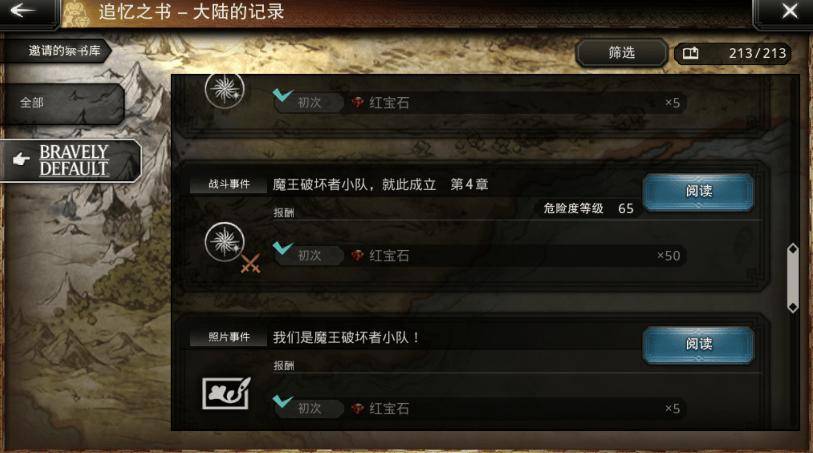The width and height of the screenshot is (813, 453).
Task: Click the compass emblem on the battle event
Action: click(225, 242)
